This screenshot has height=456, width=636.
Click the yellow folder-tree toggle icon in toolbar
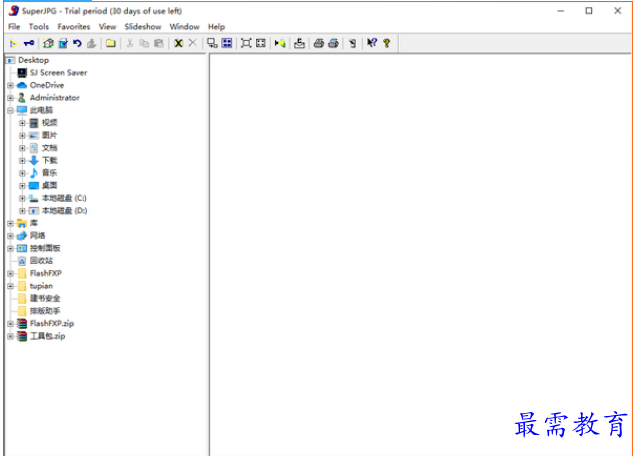(13, 43)
